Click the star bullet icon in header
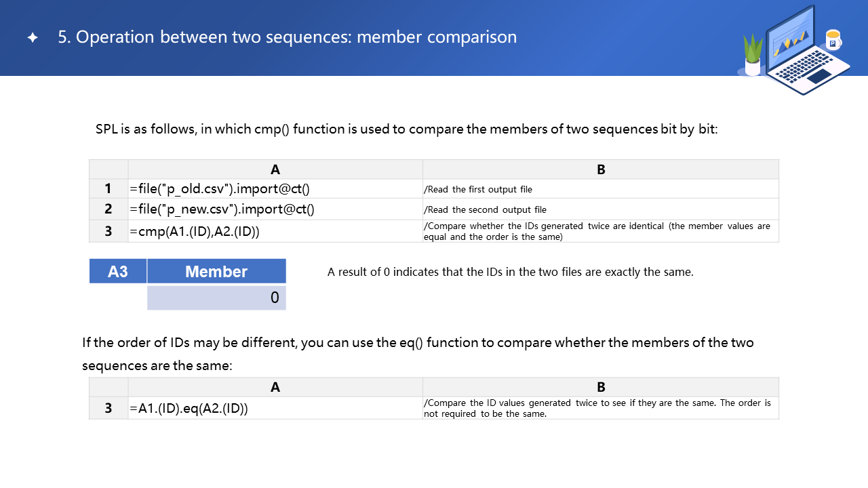 coord(32,38)
